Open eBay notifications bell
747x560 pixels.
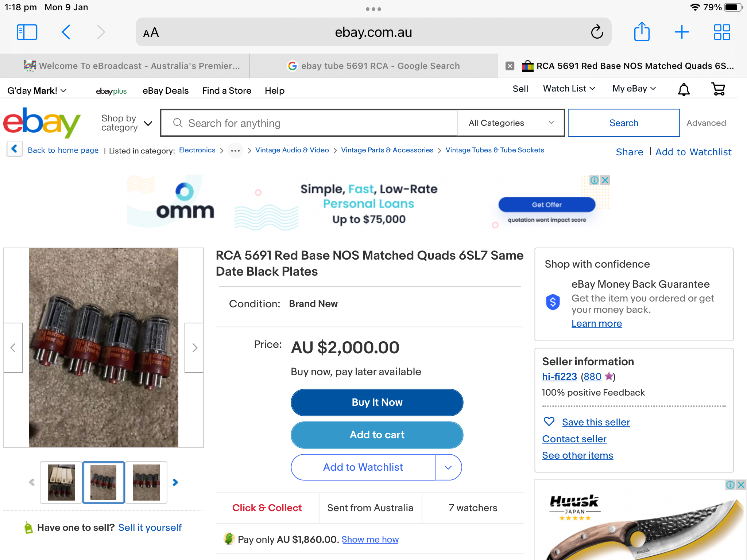point(684,89)
